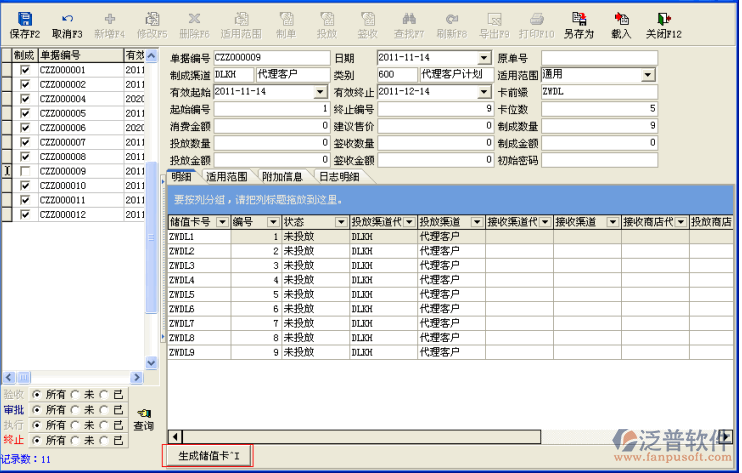Viewport: 742px width, 473px height.
Task: Open the 有效终止 date dropdown
Action: click(484, 92)
